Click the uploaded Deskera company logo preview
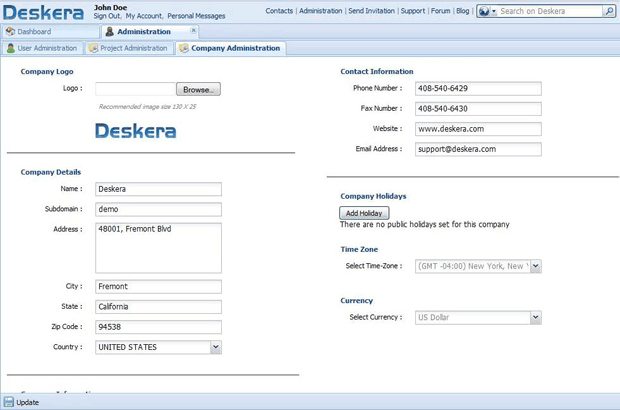The width and height of the screenshot is (620, 410). [136, 131]
